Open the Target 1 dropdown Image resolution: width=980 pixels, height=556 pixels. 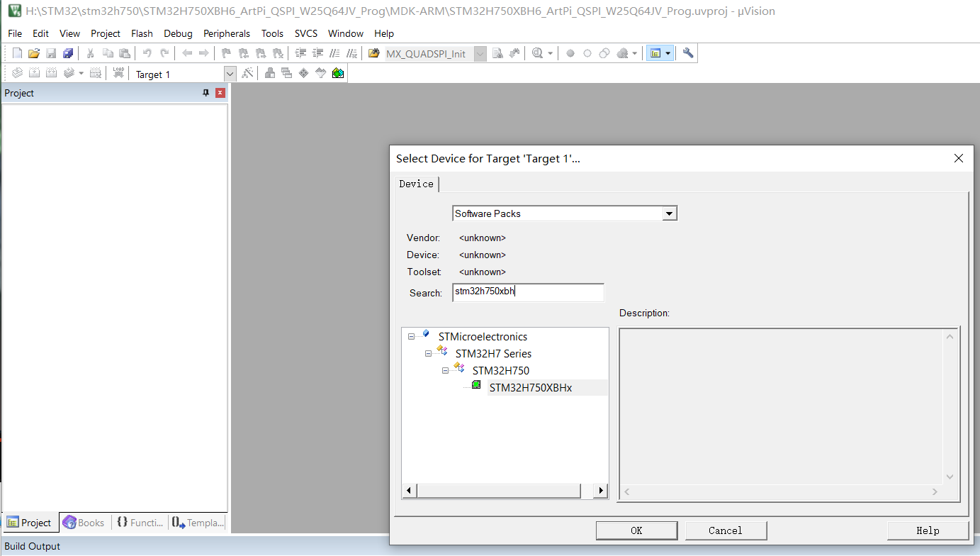point(230,74)
